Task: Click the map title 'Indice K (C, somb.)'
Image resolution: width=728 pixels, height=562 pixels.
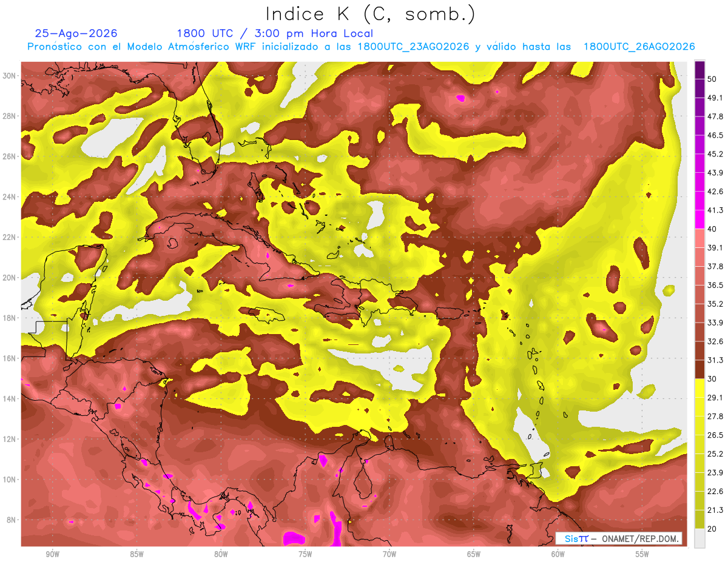Action: (x=370, y=14)
